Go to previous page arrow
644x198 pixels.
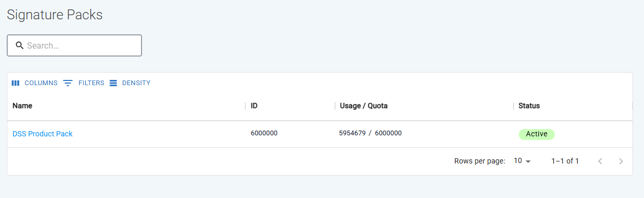(x=600, y=161)
